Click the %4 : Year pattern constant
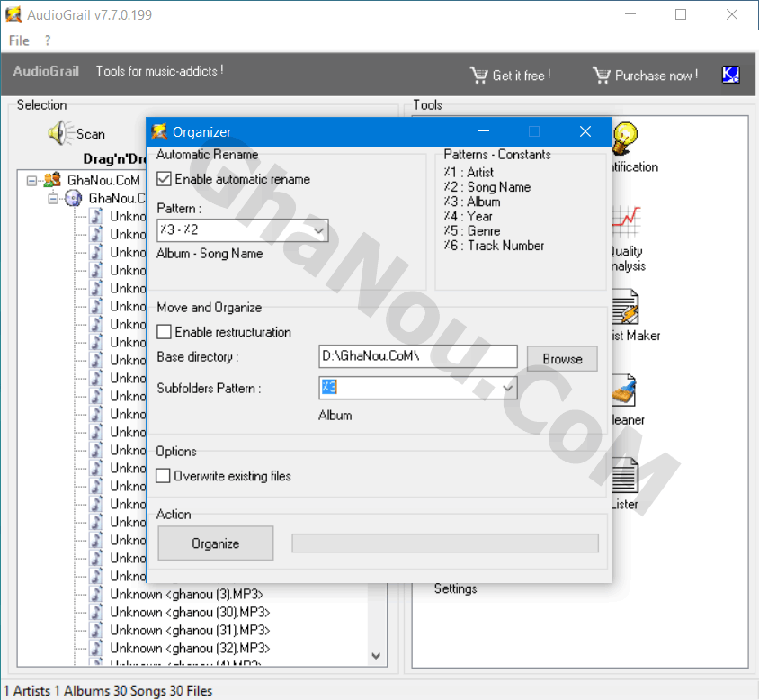Image resolution: width=759 pixels, height=700 pixels. pos(469,216)
